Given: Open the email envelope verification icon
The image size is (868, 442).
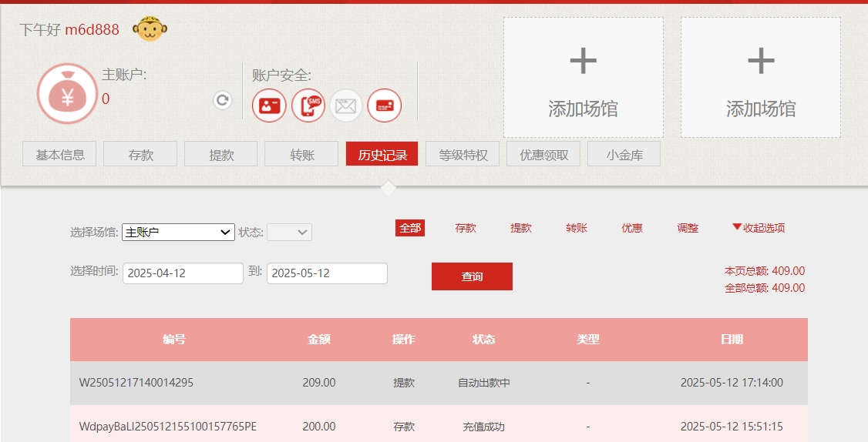Looking at the screenshot, I should tap(346, 105).
